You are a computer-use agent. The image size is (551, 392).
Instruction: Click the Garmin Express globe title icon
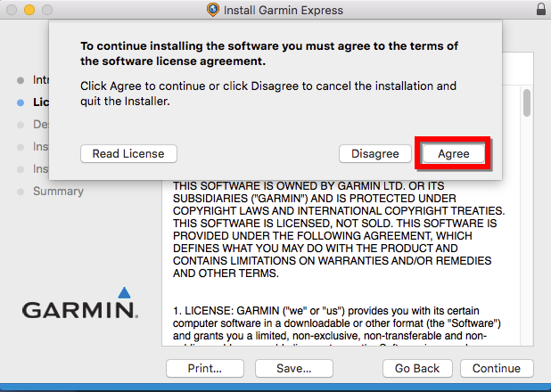click(x=213, y=10)
